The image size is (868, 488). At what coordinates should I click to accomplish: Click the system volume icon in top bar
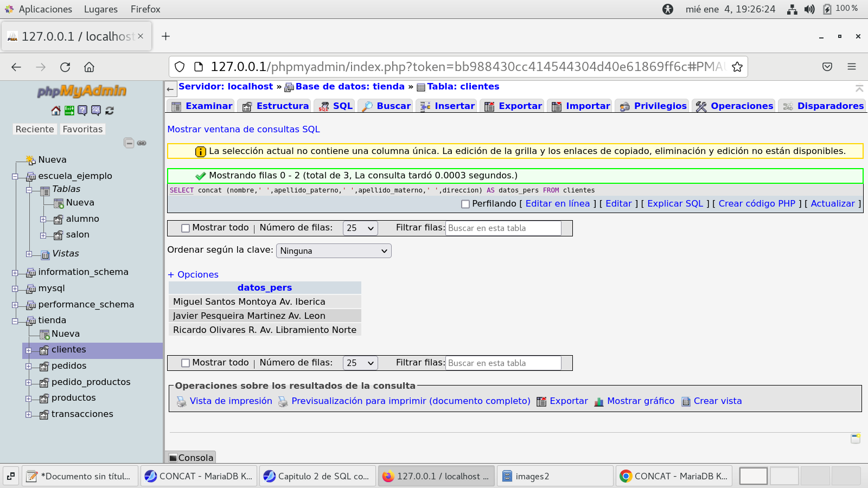coord(809,9)
